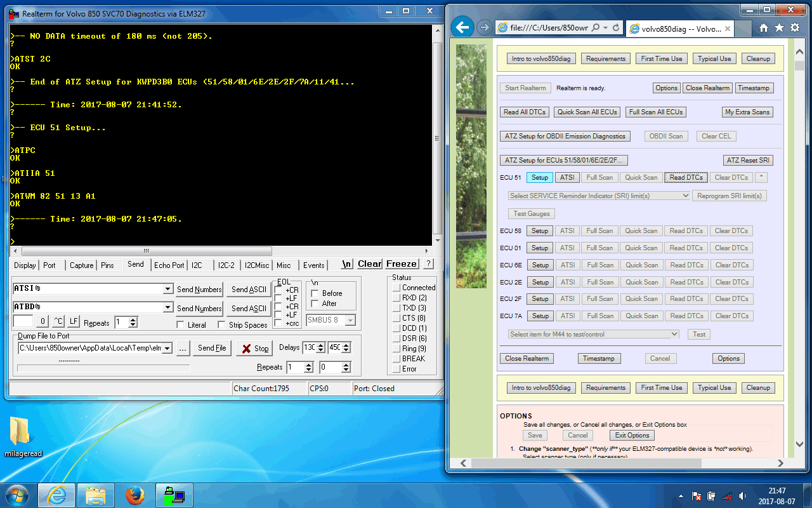Open Windows Start menu orb
The width and height of the screenshot is (812, 508).
(18, 495)
